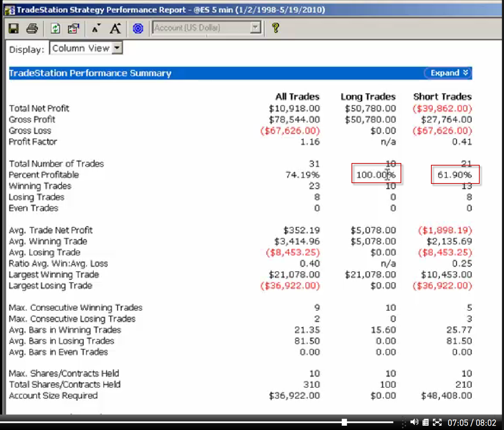Select the Total Shares/Contracts Held label
Screen dimensions: 504x430
coord(65,384)
